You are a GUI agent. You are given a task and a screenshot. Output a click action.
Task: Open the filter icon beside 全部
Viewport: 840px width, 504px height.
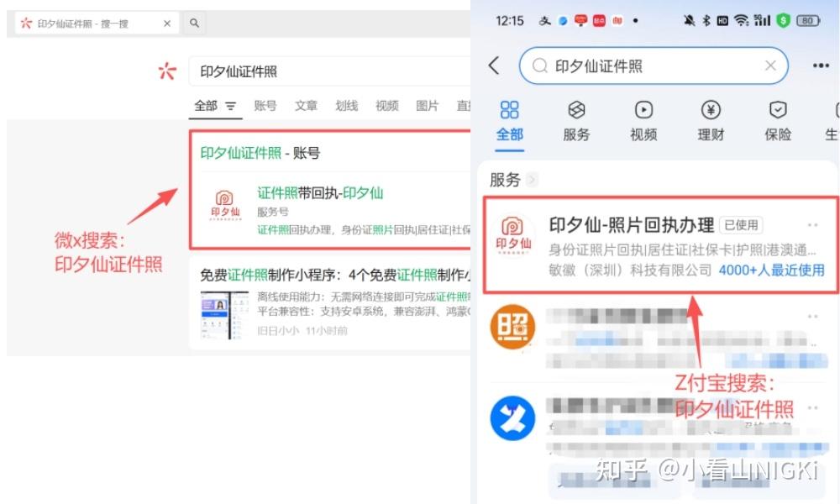pyautogui.click(x=231, y=106)
